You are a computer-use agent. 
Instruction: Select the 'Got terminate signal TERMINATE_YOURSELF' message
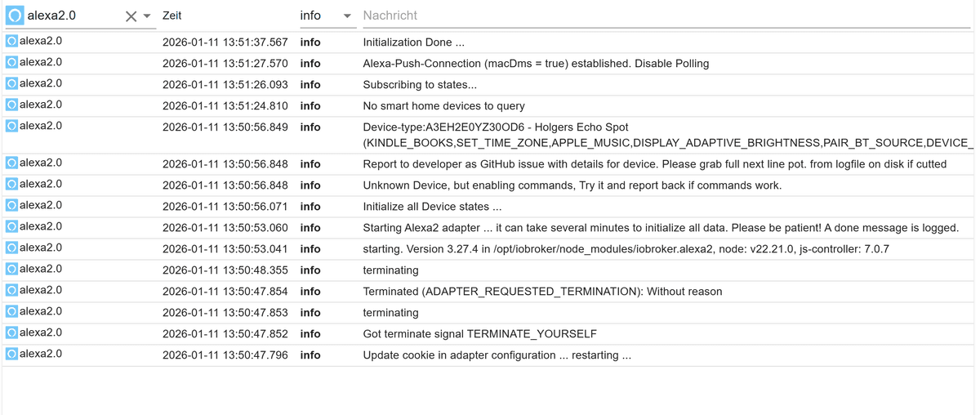(x=479, y=334)
